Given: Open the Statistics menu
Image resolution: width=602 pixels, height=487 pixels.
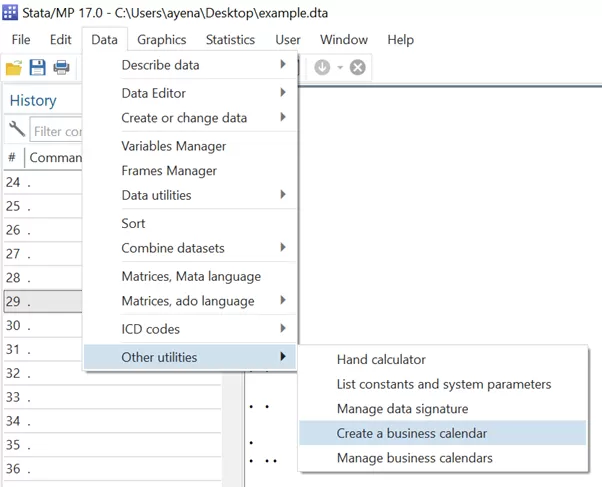Looking at the screenshot, I should 230,40.
